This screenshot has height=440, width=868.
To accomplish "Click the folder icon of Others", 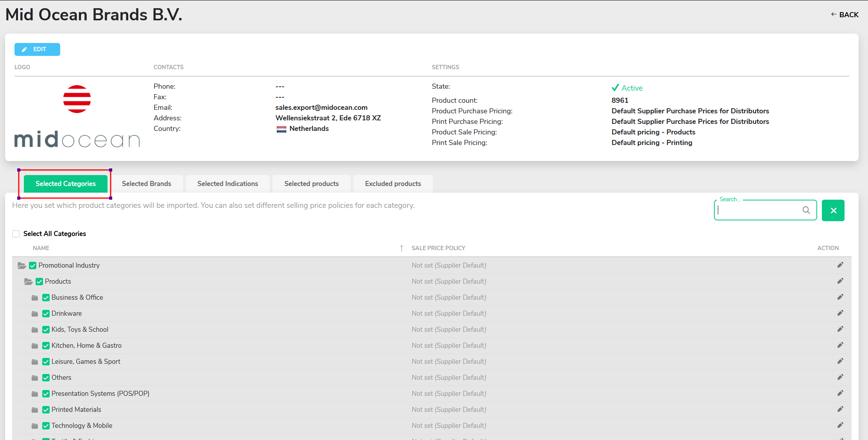I will (x=35, y=378).
